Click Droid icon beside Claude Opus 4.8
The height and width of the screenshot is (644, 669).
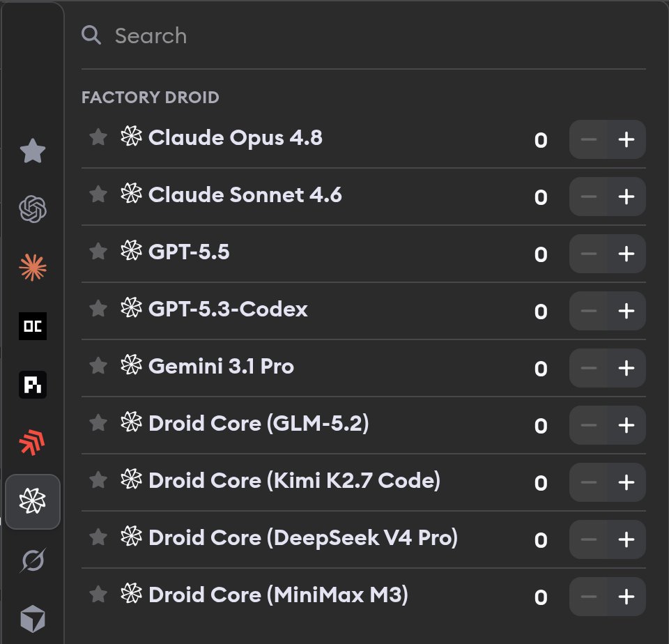131,137
